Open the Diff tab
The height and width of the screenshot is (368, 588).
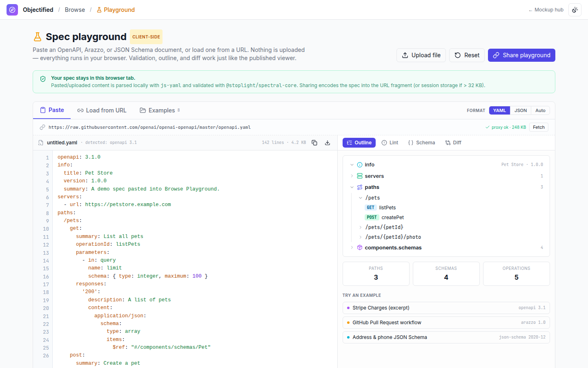coord(453,143)
